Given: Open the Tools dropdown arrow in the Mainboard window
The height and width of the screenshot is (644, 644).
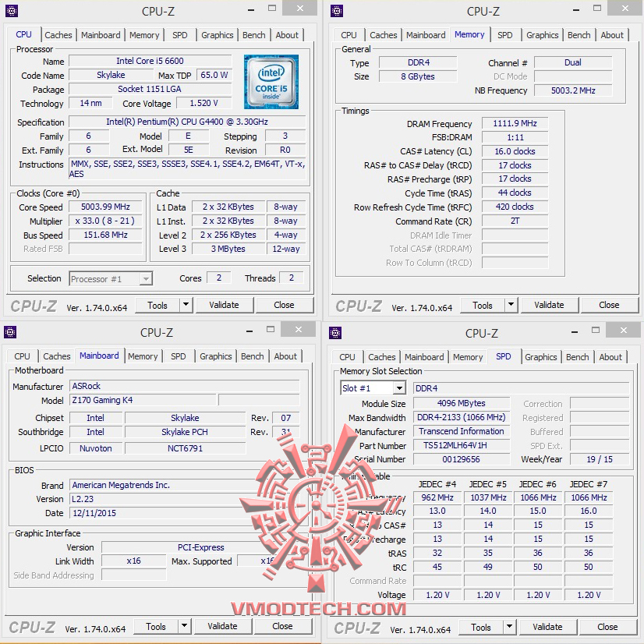Looking at the screenshot, I should [x=185, y=626].
